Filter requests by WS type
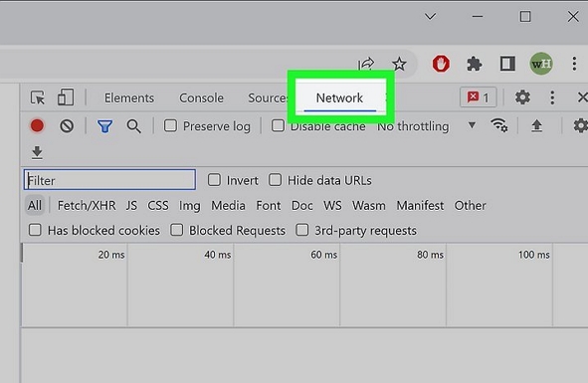 pyautogui.click(x=332, y=205)
